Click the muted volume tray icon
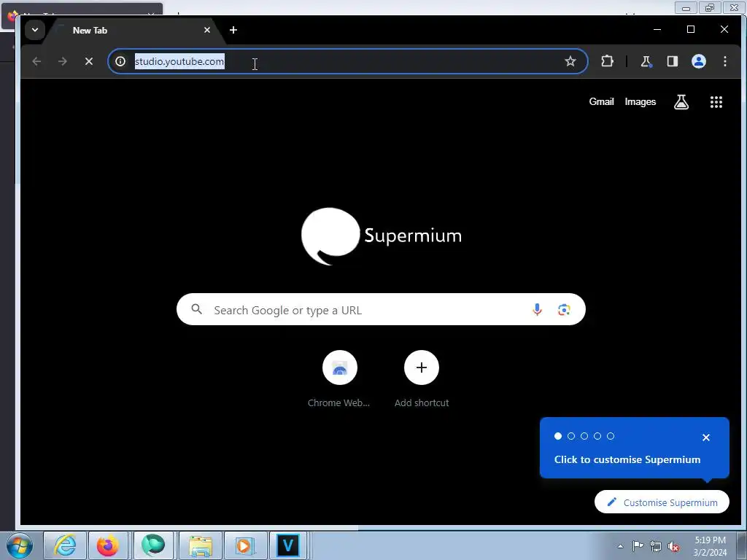This screenshot has width=747, height=560. [673, 546]
